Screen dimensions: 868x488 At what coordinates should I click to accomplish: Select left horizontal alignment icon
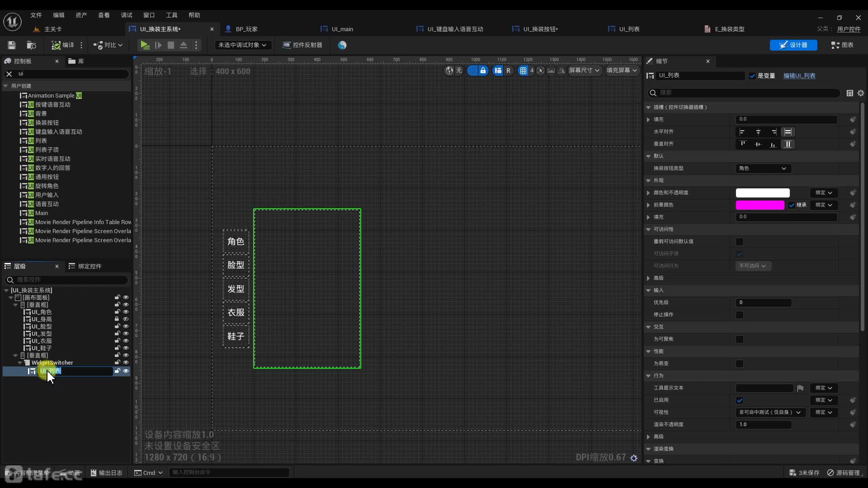point(742,132)
